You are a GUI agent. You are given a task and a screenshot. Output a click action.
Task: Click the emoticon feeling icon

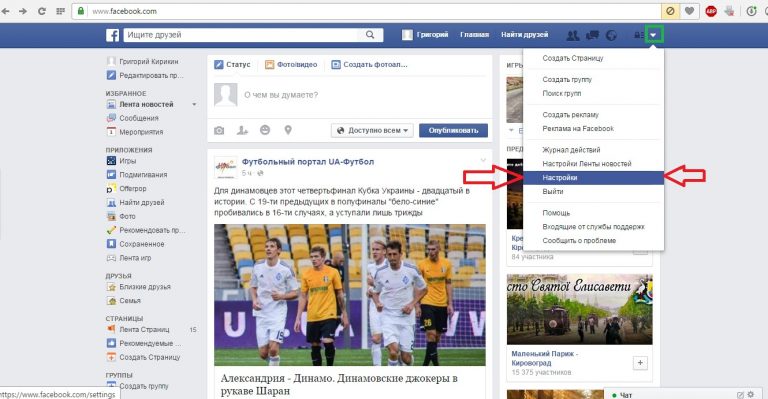(265, 130)
